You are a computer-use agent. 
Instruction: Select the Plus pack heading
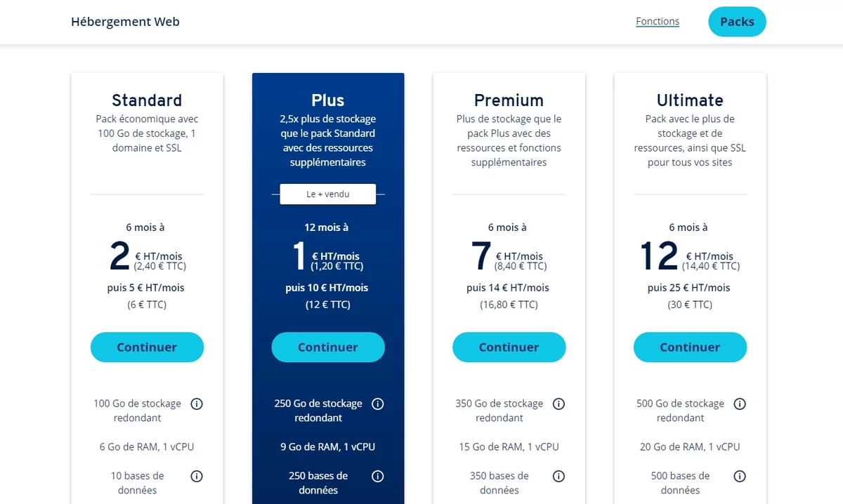click(x=328, y=100)
